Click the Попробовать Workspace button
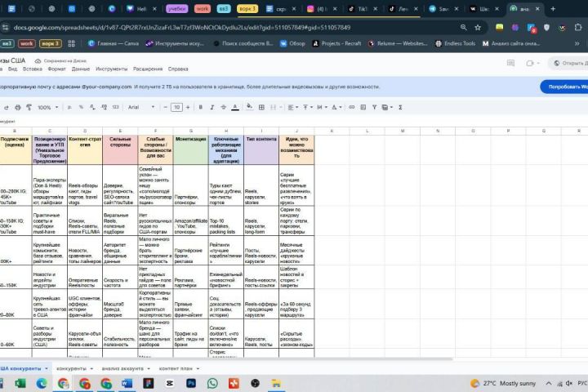The height and width of the screenshot is (392, 588). click(566, 87)
